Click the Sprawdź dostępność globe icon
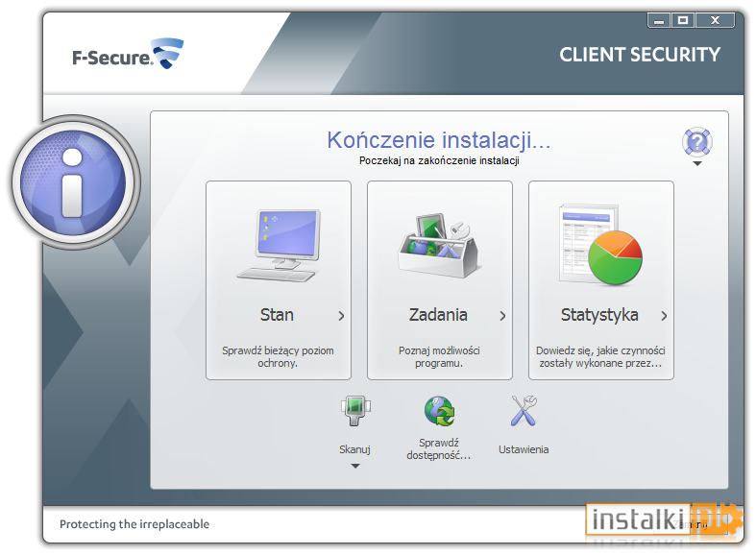 [439, 411]
